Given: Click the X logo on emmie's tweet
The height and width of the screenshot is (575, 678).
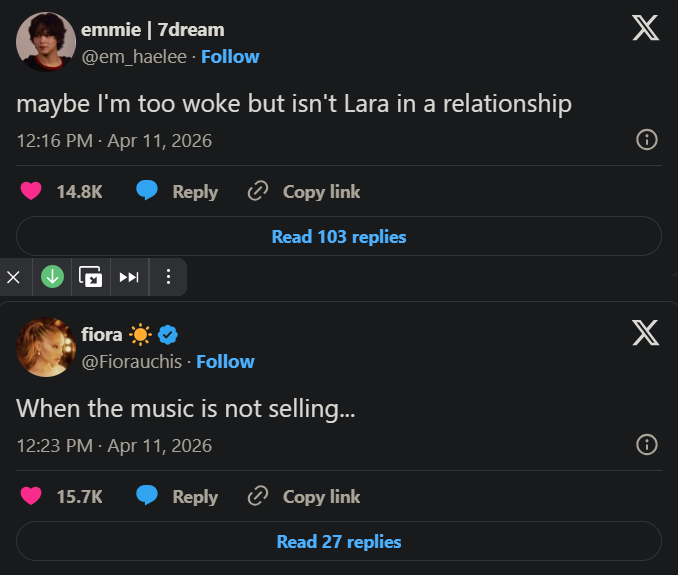Looking at the screenshot, I should pos(645,28).
